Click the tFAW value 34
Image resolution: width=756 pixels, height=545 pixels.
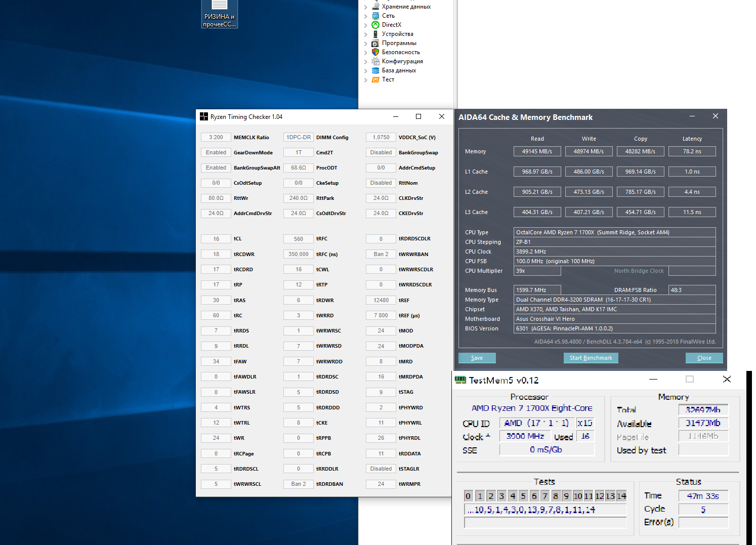click(x=216, y=361)
